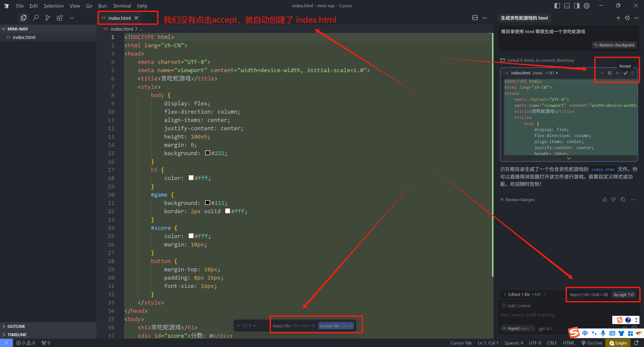Image resolution: width=644 pixels, height=347 pixels.
Task: Open the Edit menu
Action: (x=33, y=6)
